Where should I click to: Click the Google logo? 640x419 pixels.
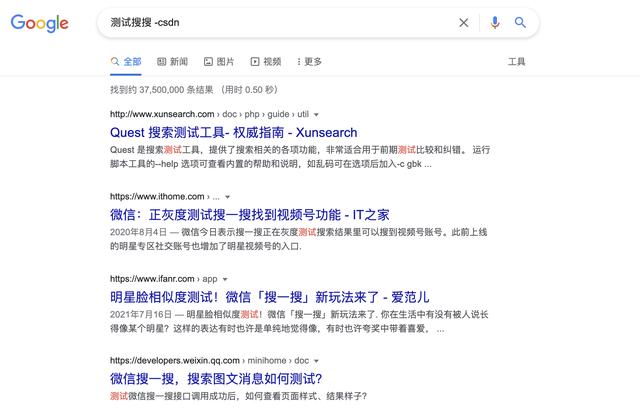coord(39,23)
